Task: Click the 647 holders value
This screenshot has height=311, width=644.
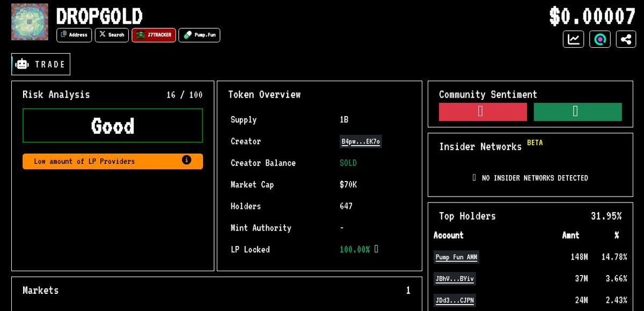Action: click(346, 206)
